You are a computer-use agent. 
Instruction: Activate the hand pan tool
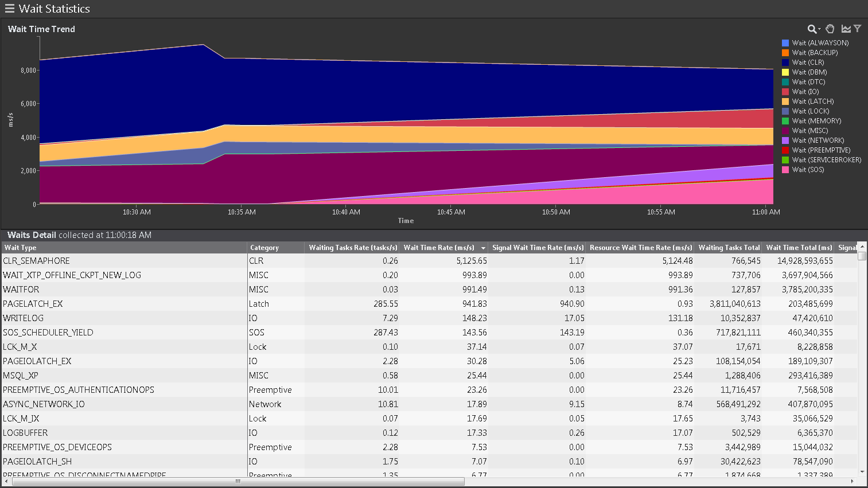click(830, 29)
